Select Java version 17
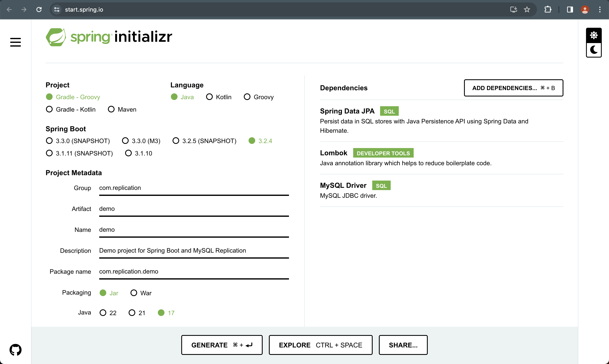The height and width of the screenshot is (364, 609). [166, 313]
